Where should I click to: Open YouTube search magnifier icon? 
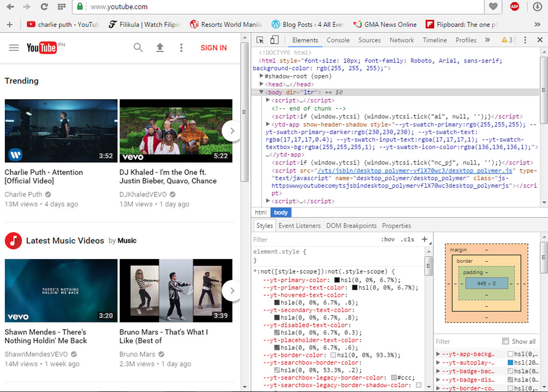[x=138, y=48]
